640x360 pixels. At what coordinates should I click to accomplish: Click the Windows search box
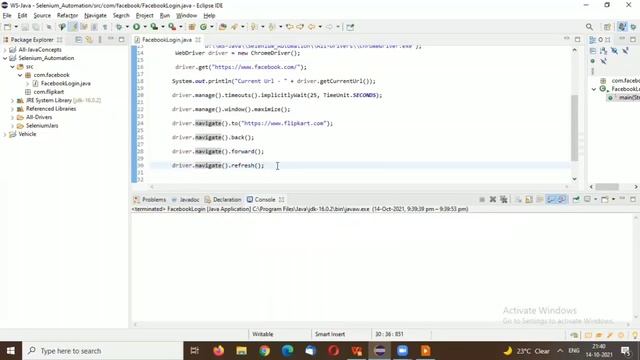point(103,351)
